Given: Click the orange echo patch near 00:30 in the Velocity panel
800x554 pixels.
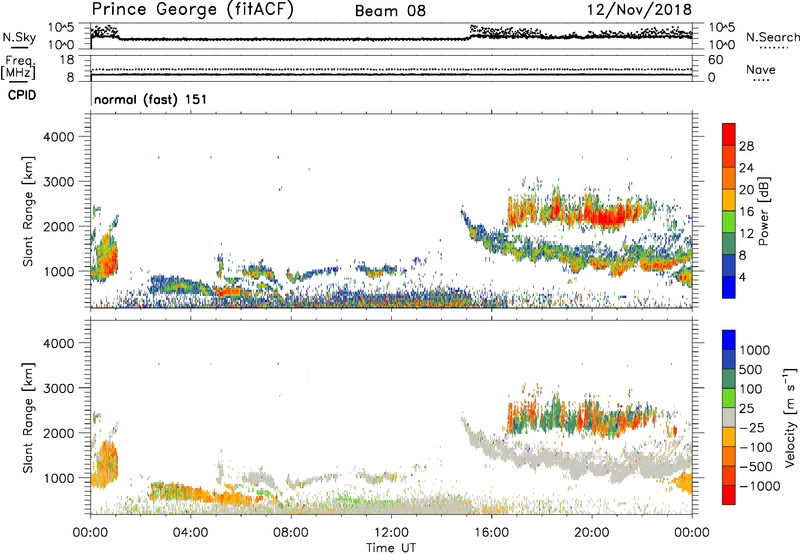Looking at the screenshot, I should pyautogui.click(x=106, y=462).
